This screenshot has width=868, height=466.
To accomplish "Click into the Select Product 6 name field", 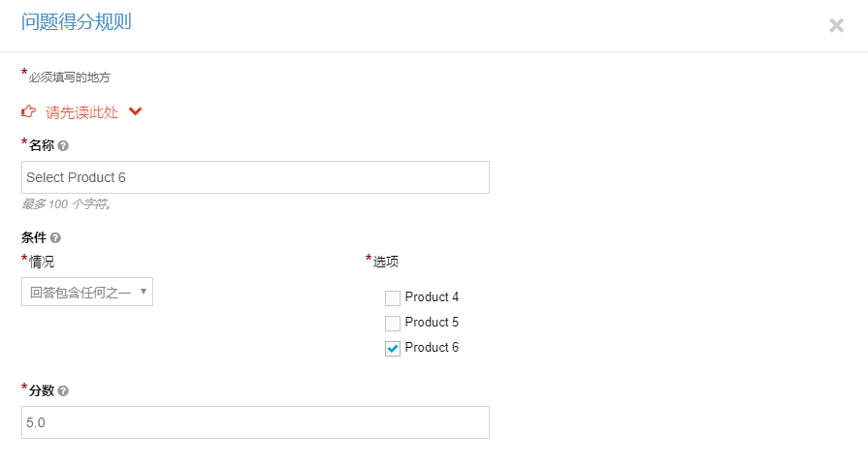I will [x=255, y=177].
